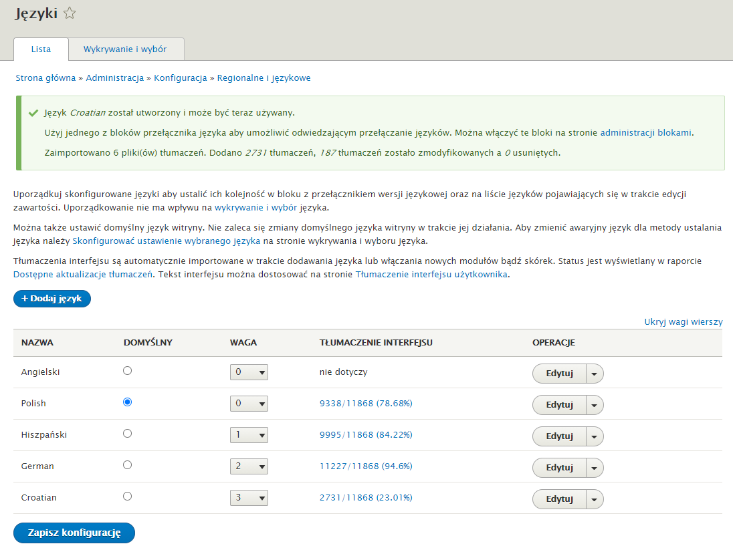Open Skonfigurować ustawienie wybranego języka link
This screenshot has width=733, height=560.
pos(167,241)
